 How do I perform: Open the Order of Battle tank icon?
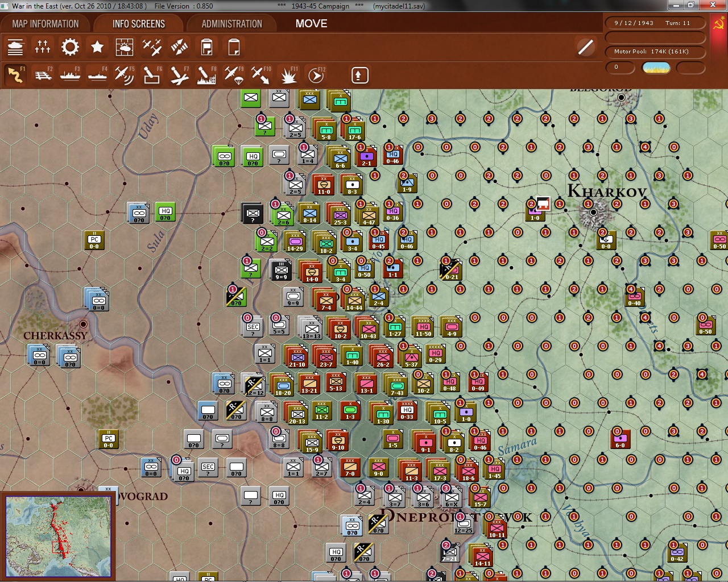point(15,47)
